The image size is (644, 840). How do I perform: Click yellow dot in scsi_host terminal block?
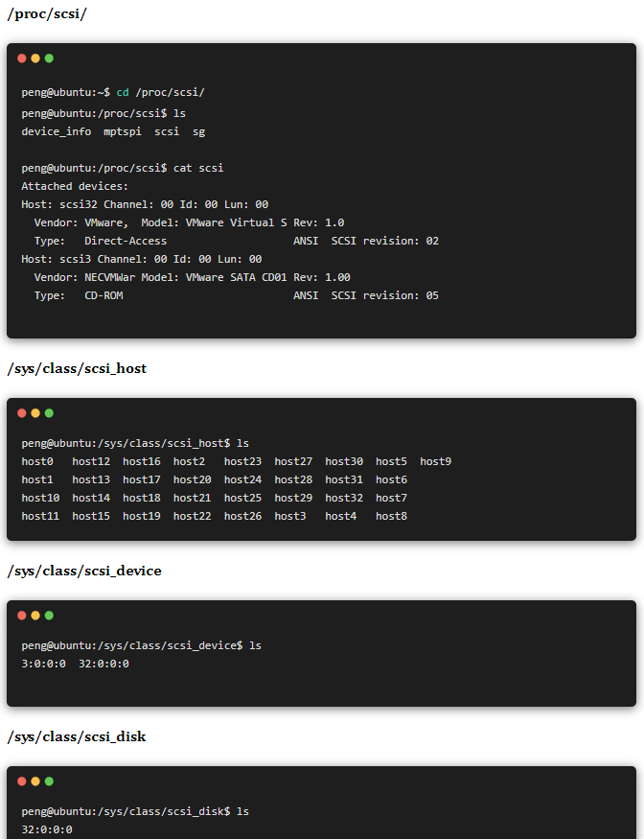pos(35,413)
